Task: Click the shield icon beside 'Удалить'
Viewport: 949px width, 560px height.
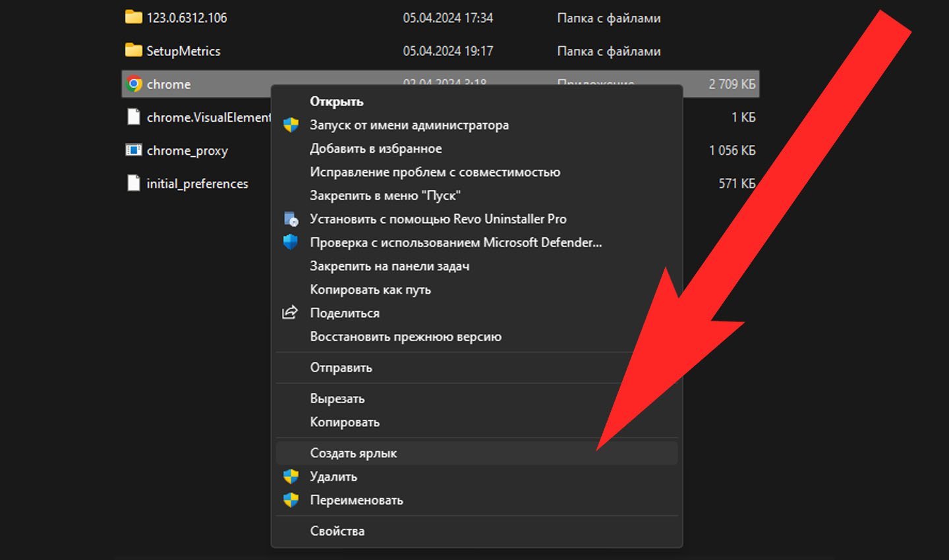Action: click(x=291, y=476)
